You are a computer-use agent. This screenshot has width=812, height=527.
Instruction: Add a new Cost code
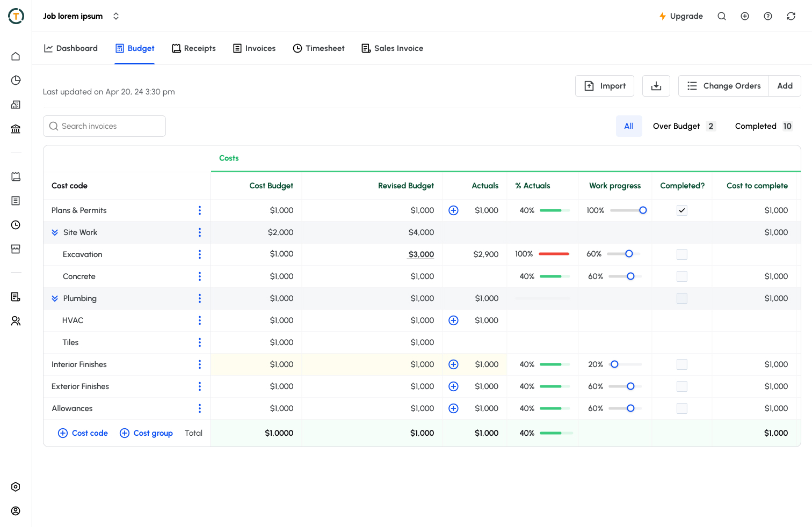pyautogui.click(x=83, y=433)
